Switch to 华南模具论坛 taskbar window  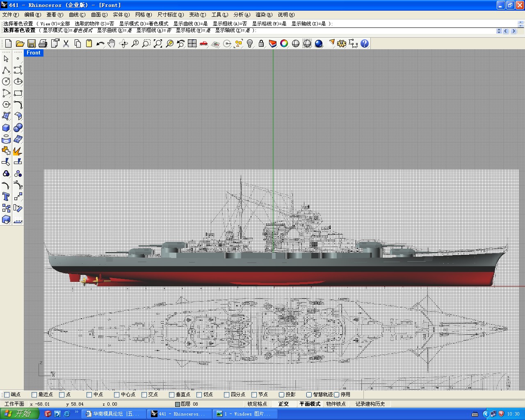(114, 414)
